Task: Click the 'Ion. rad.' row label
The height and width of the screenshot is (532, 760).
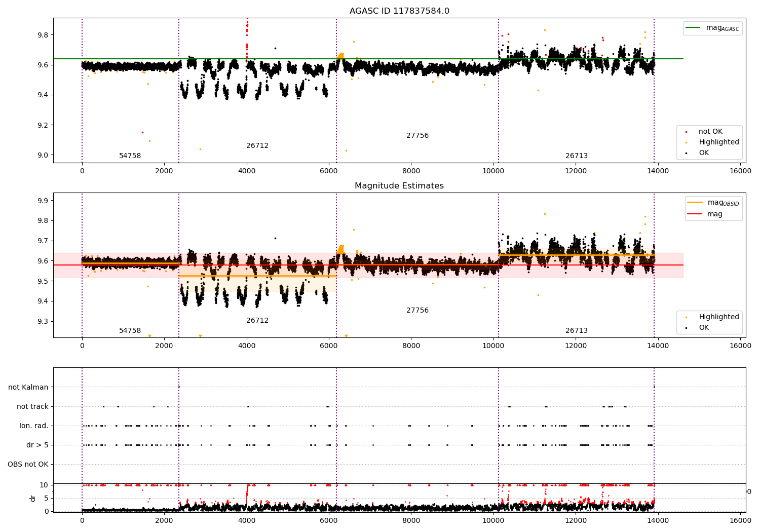Action: point(34,426)
